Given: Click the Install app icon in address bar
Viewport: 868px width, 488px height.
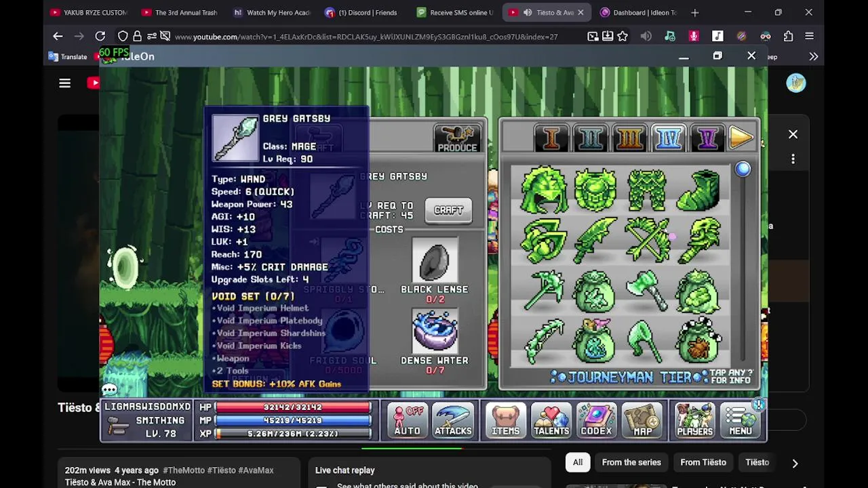Looking at the screenshot, I should [x=608, y=36].
